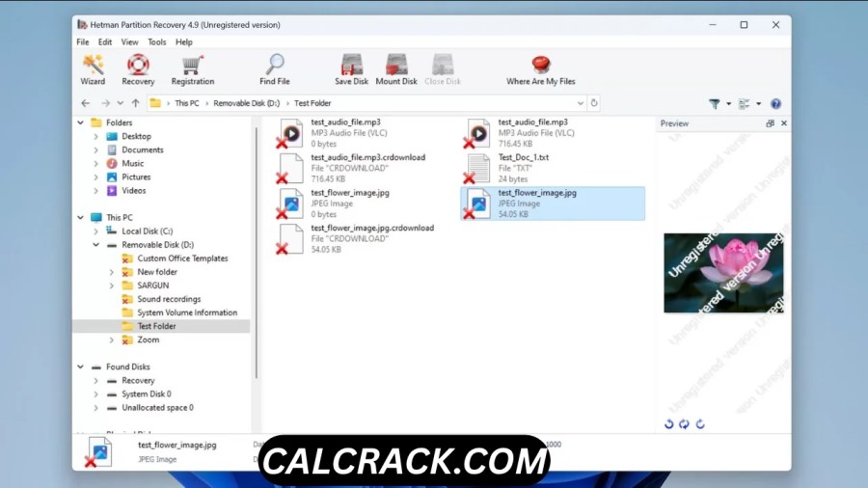
Task: Select System Disk 0 in tree
Action: click(x=147, y=393)
